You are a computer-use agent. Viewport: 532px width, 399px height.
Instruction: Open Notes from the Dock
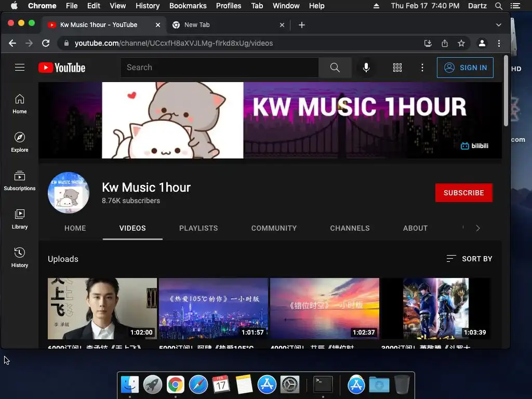click(x=244, y=385)
